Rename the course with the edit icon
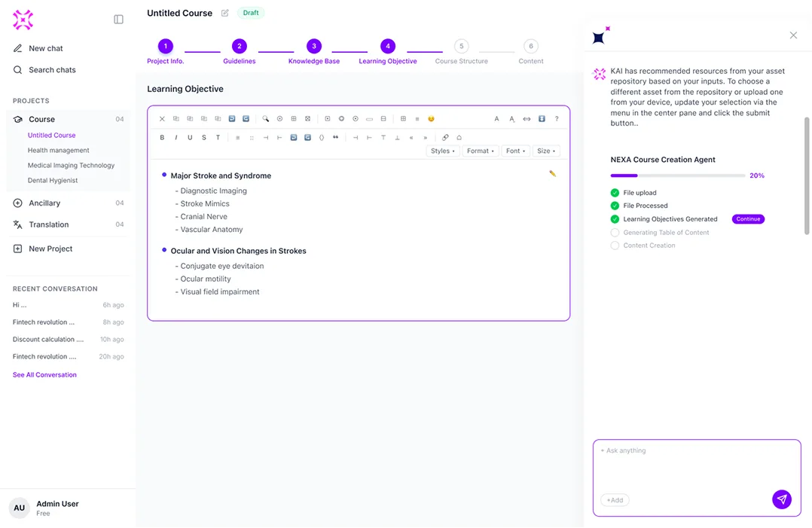Screen dimensions: 812x528 pos(224,13)
